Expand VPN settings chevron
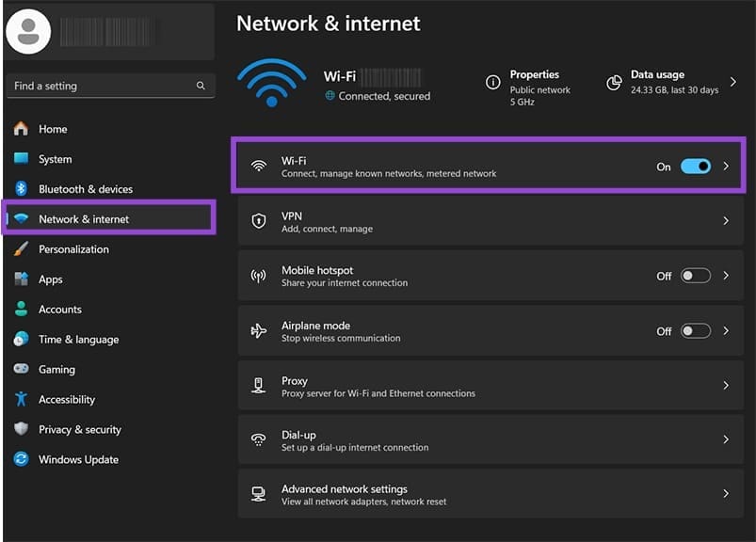Image resolution: width=756 pixels, height=542 pixels. pyautogui.click(x=726, y=221)
